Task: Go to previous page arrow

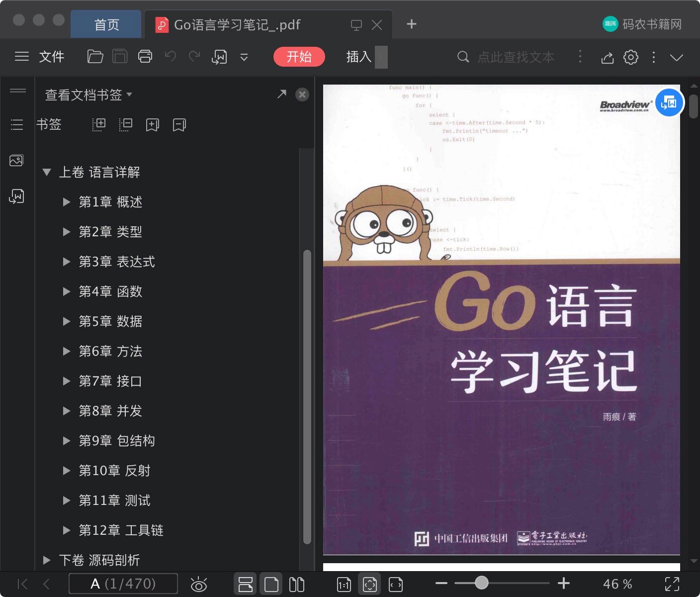Action: [x=47, y=584]
